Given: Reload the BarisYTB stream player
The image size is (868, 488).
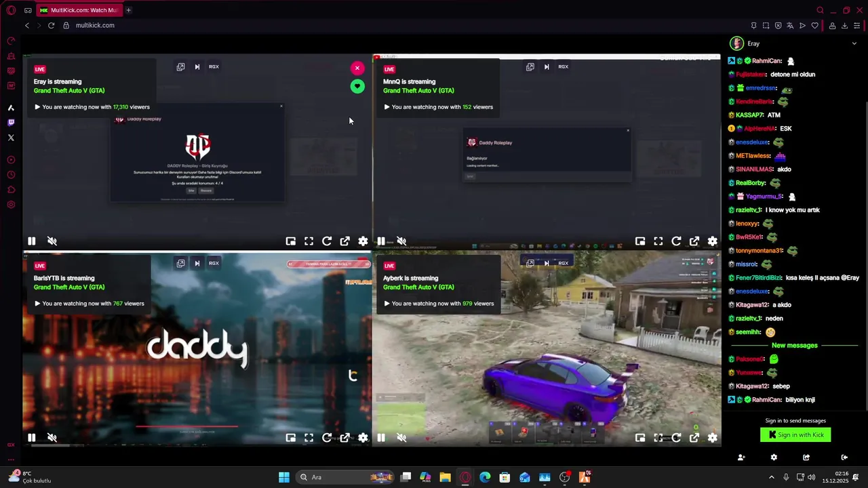Looking at the screenshot, I should 327,437.
